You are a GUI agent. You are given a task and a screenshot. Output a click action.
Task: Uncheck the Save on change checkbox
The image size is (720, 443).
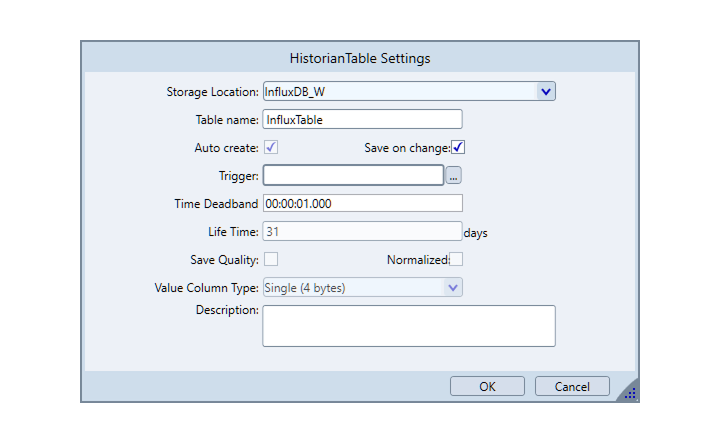click(x=458, y=147)
